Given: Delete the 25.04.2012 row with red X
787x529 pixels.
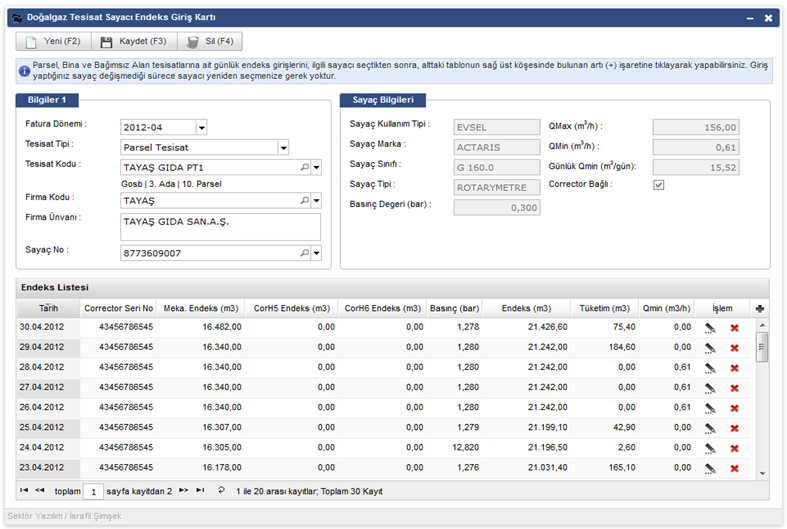Looking at the screenshot, I should [x=734, y=428].
